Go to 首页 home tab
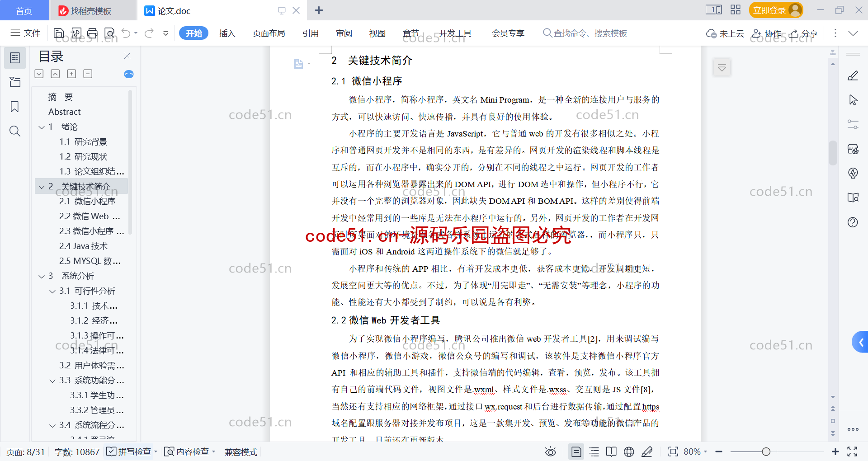This screenshot has width=868, height=461. pyautogui.click(x=24, y=10)
